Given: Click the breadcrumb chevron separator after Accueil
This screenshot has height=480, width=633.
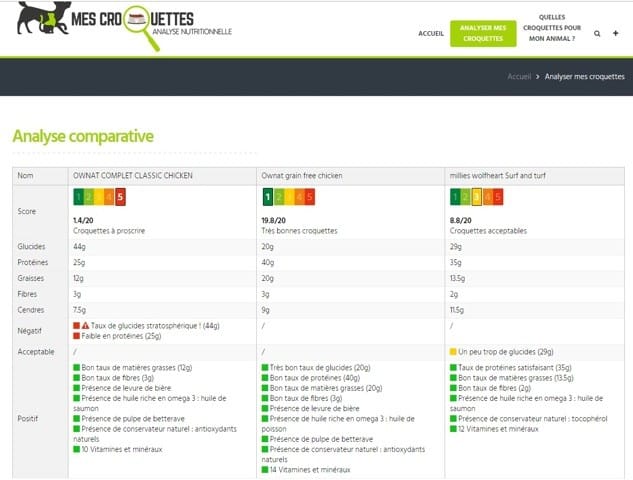Looking at the screenshot, I should pos(537,76).
